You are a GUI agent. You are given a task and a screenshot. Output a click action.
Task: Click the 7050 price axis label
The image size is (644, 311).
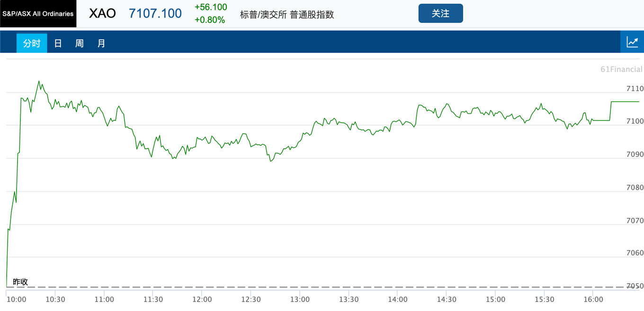click(635, 286)
